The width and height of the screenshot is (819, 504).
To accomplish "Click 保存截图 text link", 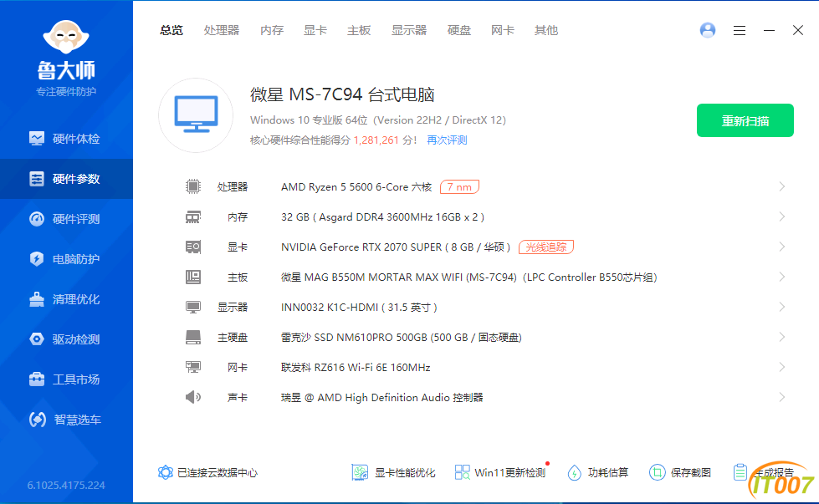I will click(690, 473).
